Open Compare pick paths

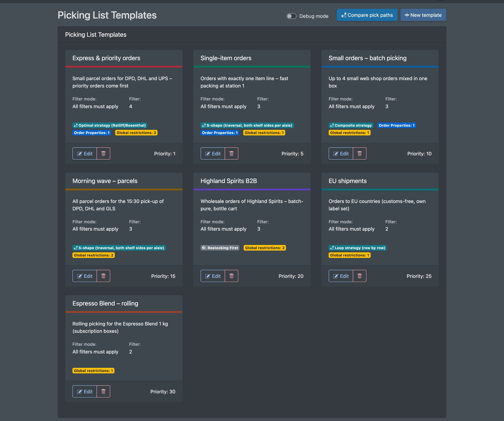coord(367,15)
